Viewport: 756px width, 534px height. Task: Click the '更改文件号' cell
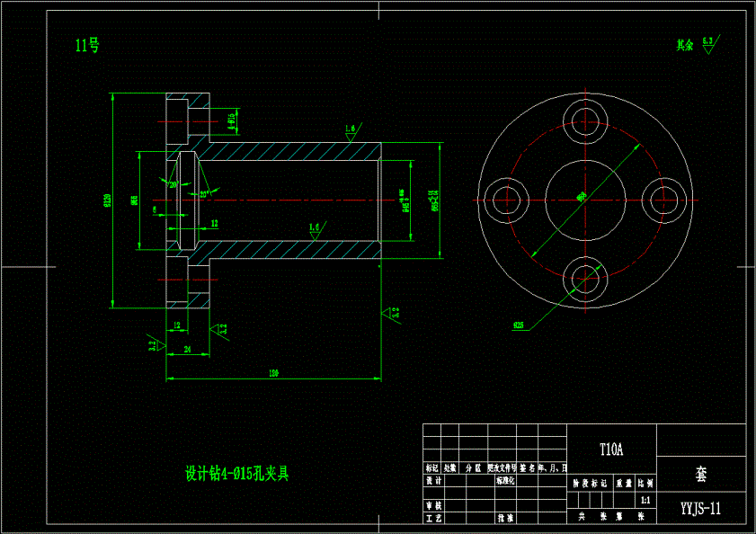pyautogui.click(x=502, y=467)
